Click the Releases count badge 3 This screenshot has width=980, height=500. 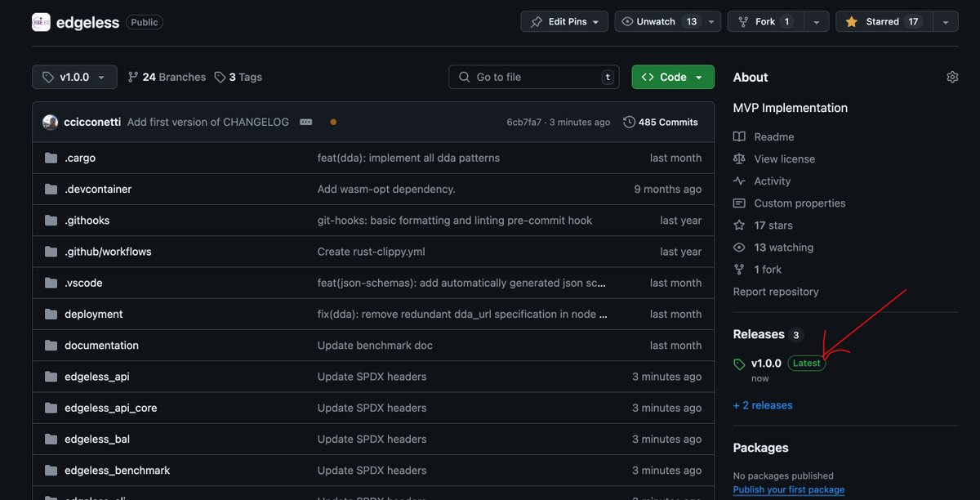click(796, 335)
